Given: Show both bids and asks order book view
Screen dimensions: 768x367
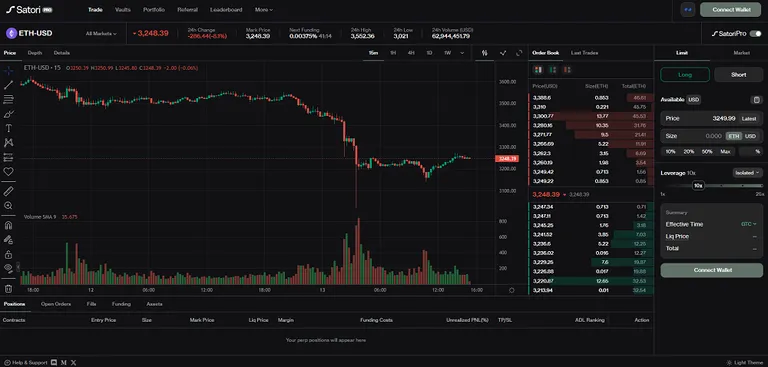Looking at the screenshot, I should (538, 70).
